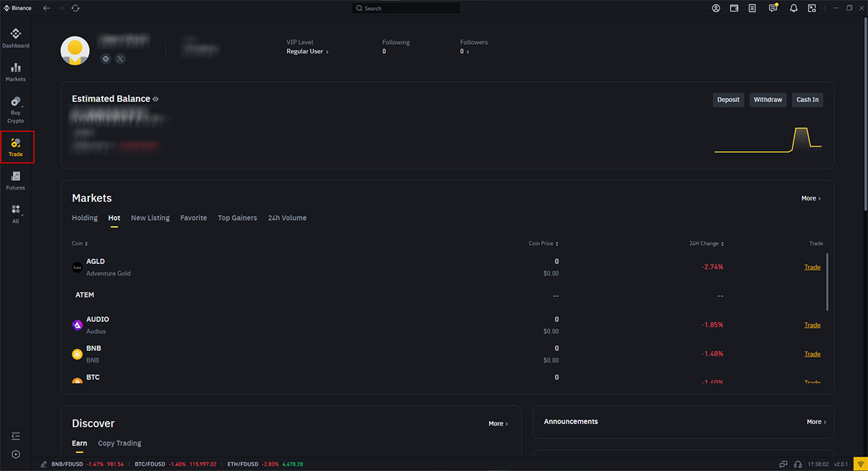
Task: Click the Following count label
Action: coord(396,42)
